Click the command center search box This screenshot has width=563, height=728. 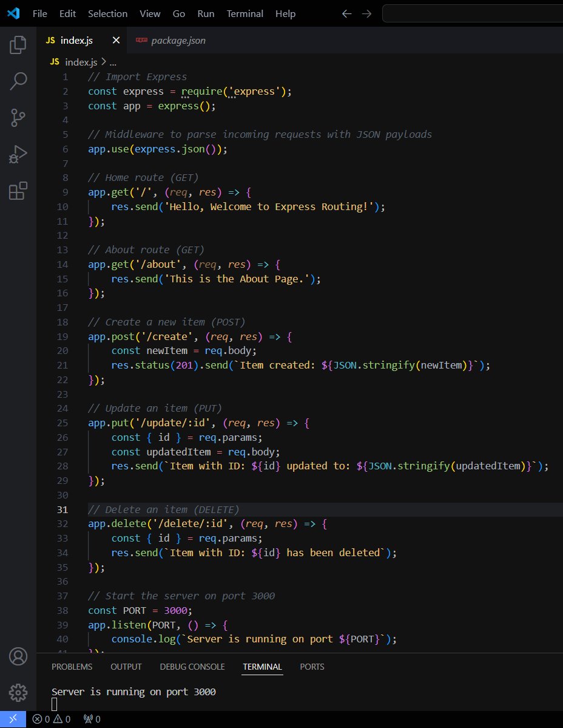tap(472, 13)
